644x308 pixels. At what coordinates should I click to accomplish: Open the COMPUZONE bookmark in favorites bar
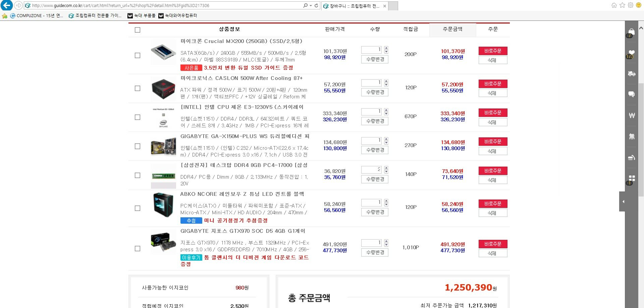point(37,16)
